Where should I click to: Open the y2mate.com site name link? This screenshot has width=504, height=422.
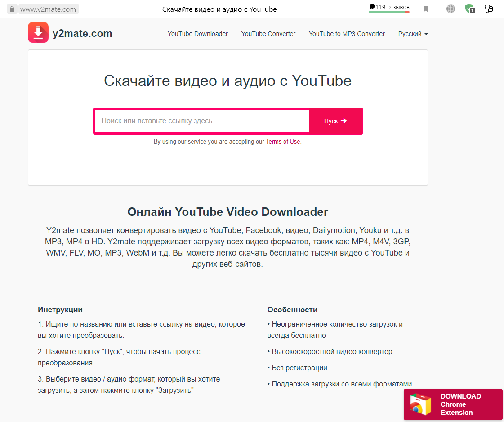pos(82,33)
